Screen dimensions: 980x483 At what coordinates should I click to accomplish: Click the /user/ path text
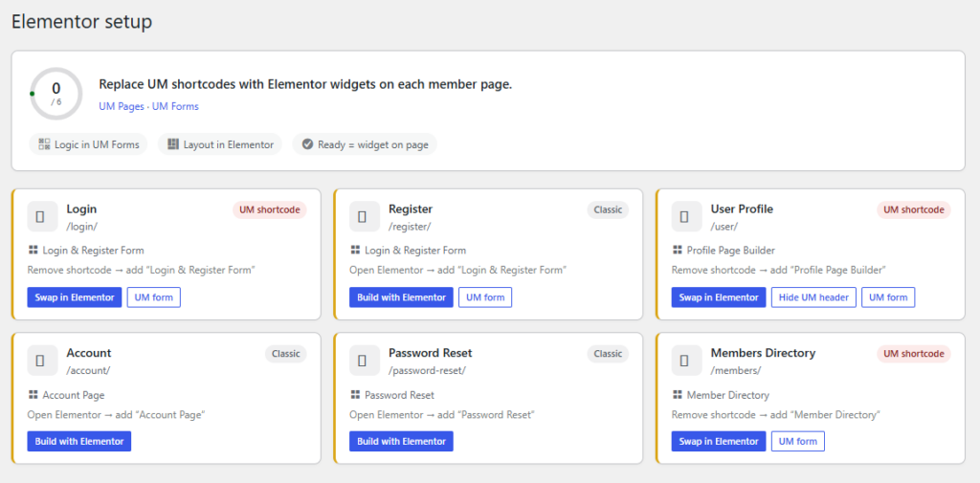(x=724, y=226)
